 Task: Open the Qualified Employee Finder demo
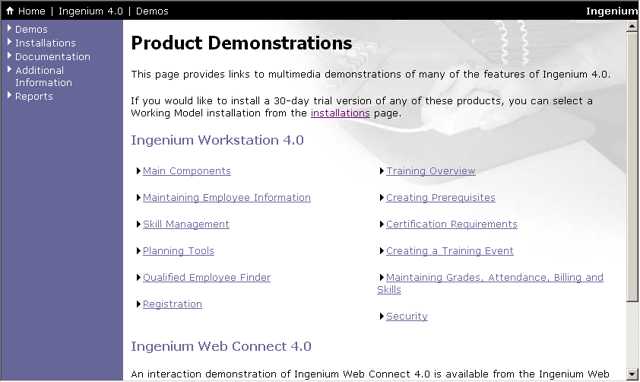[x=207, y=278]
